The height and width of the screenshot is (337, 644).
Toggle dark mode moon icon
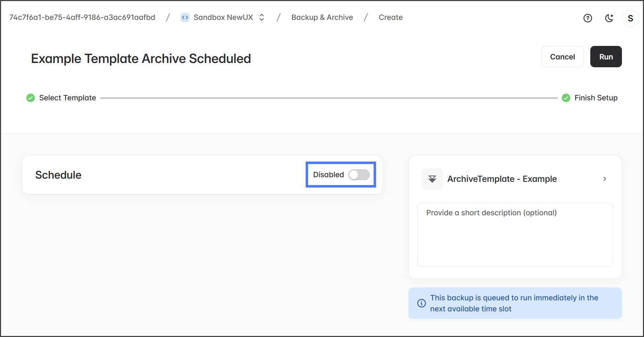(609, 18)
